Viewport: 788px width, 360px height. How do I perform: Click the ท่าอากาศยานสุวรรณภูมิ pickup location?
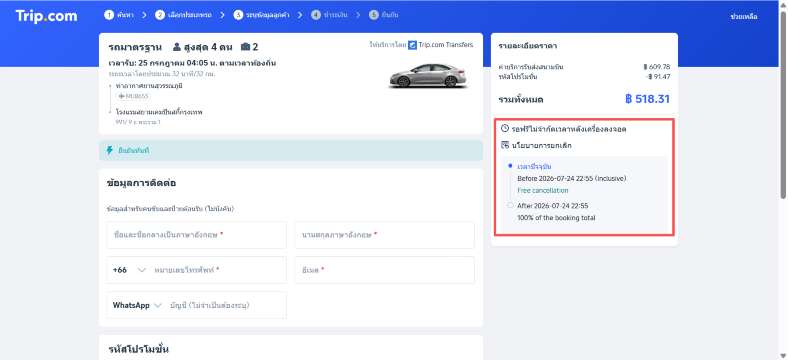[149, 86]
